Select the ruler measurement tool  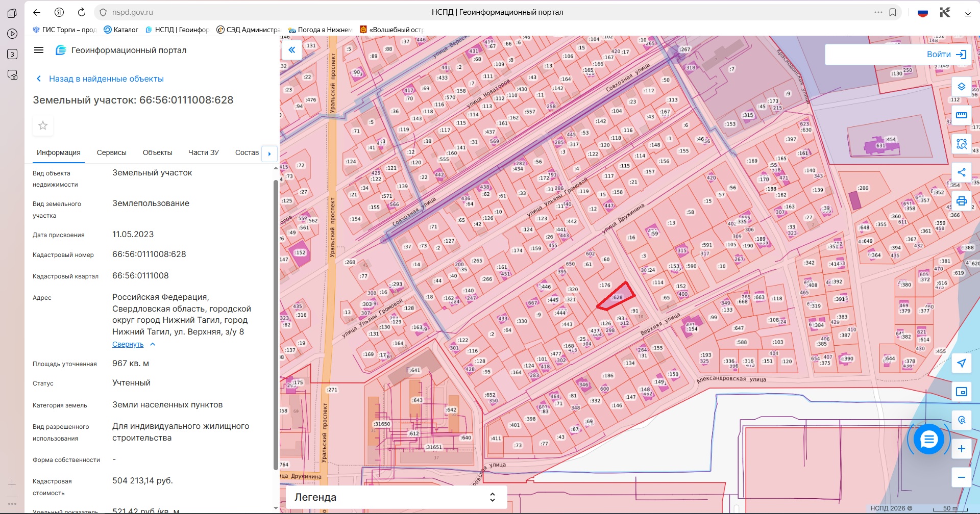pos(961,115)
